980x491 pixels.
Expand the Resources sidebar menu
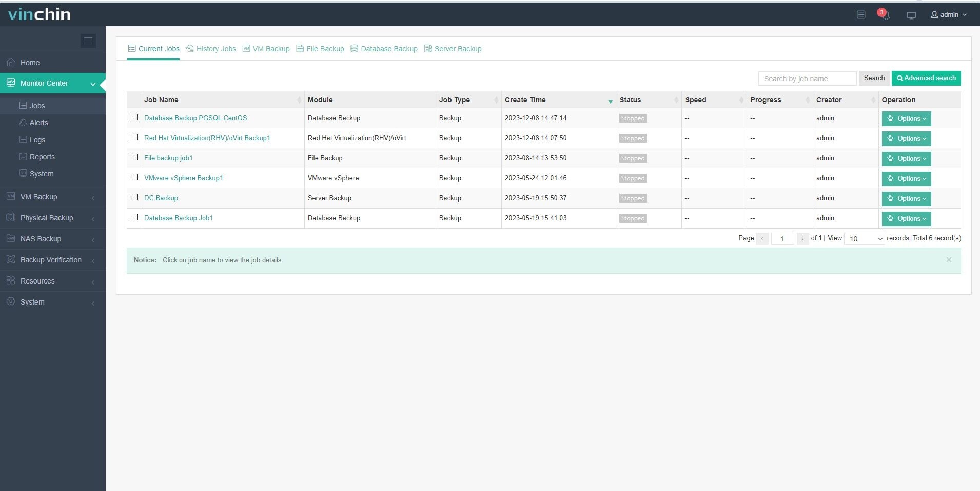(x=53, y=281)
